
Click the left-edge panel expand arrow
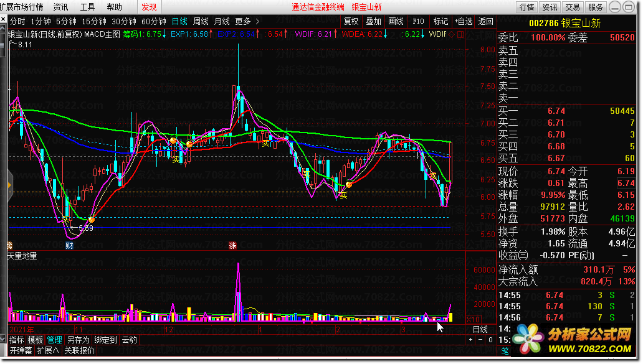(9, 185)
